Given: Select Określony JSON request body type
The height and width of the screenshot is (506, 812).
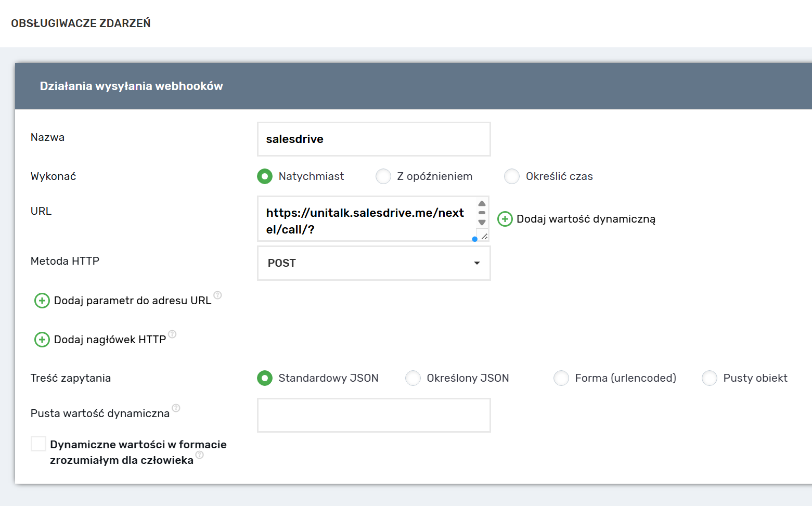Looking at the screenshot, I should coord(413,378).
